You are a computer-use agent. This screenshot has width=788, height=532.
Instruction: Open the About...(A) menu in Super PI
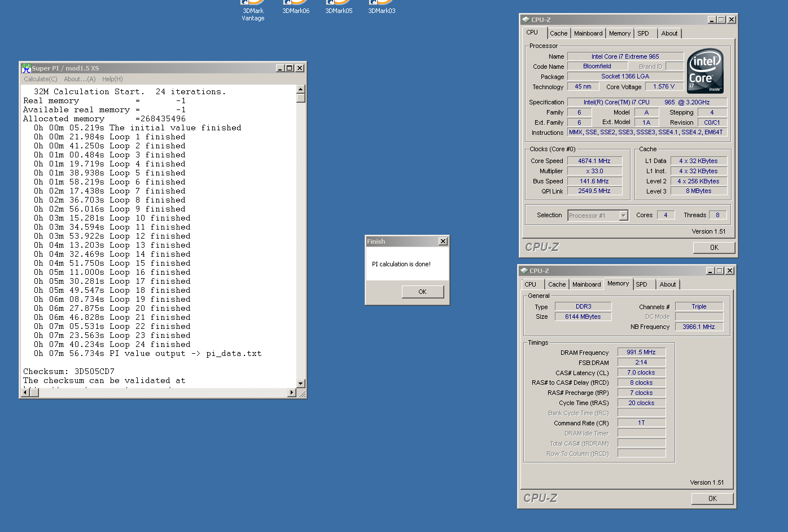tap(80, 79)
